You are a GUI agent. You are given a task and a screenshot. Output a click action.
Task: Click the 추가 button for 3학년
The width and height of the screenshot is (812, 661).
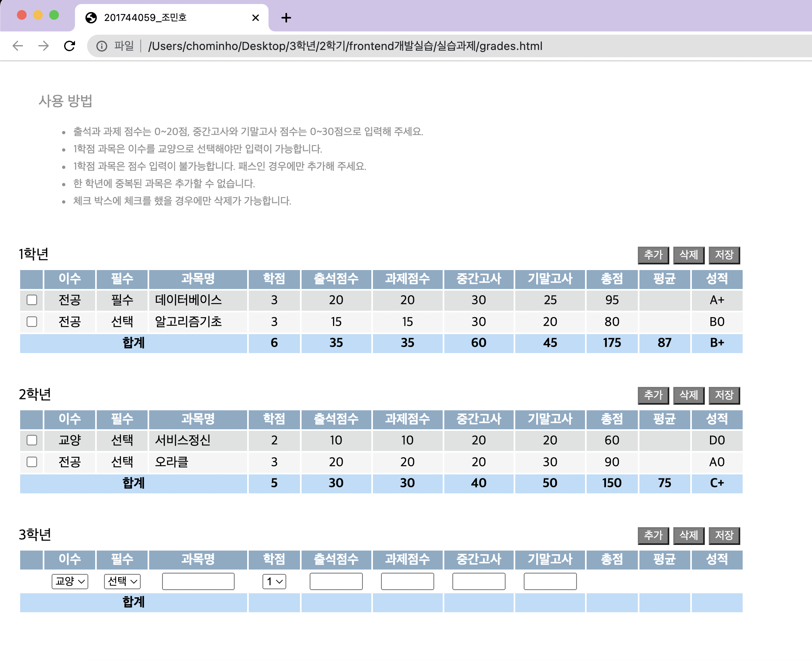pyautogui.click(x=653, y=536)
